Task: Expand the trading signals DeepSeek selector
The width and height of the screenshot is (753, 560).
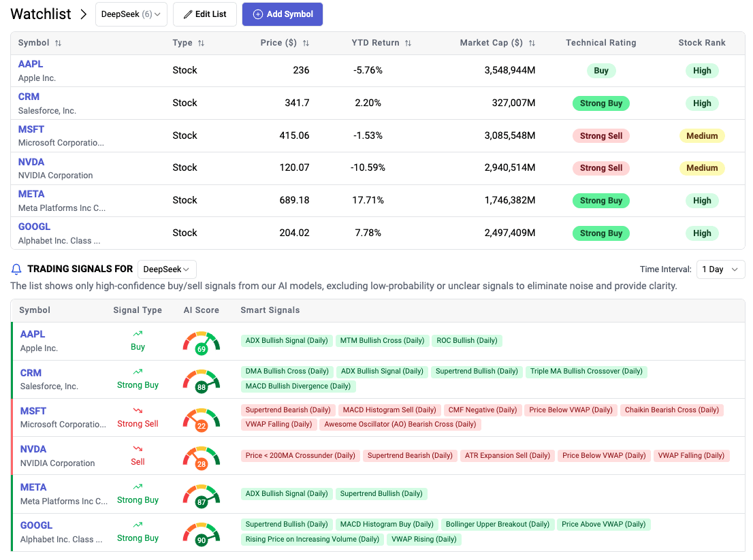Action: (167, 269)
